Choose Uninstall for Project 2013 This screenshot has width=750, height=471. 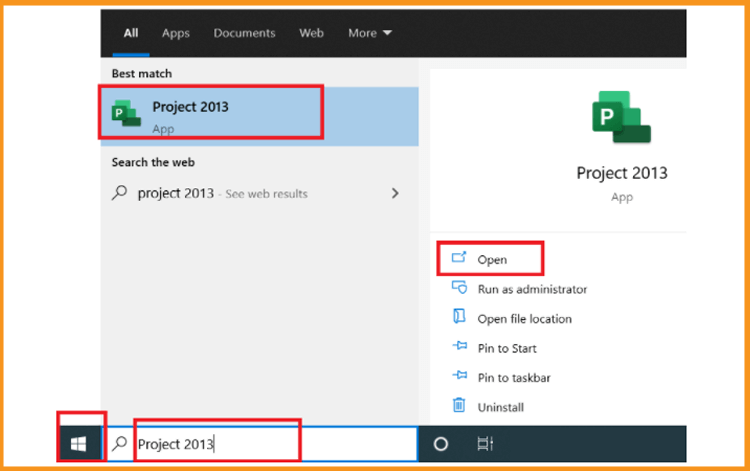point(500,407)
